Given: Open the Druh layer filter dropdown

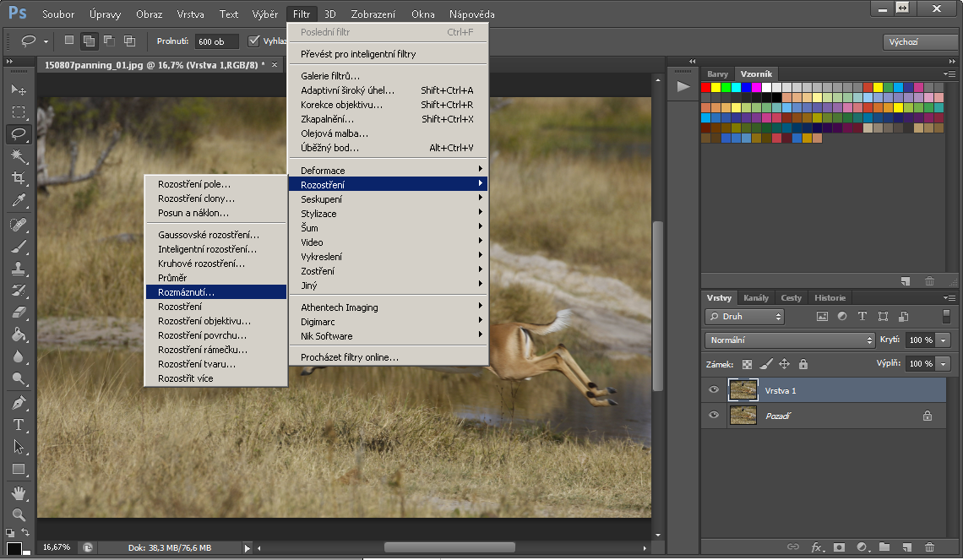Looking at the screenshot, I should (x=744, y=317).
